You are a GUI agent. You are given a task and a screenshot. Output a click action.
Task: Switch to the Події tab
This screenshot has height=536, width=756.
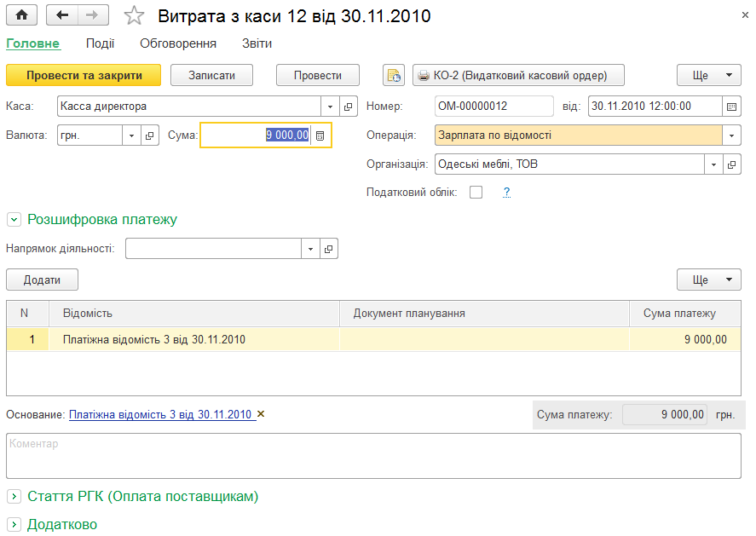(100, 43)
